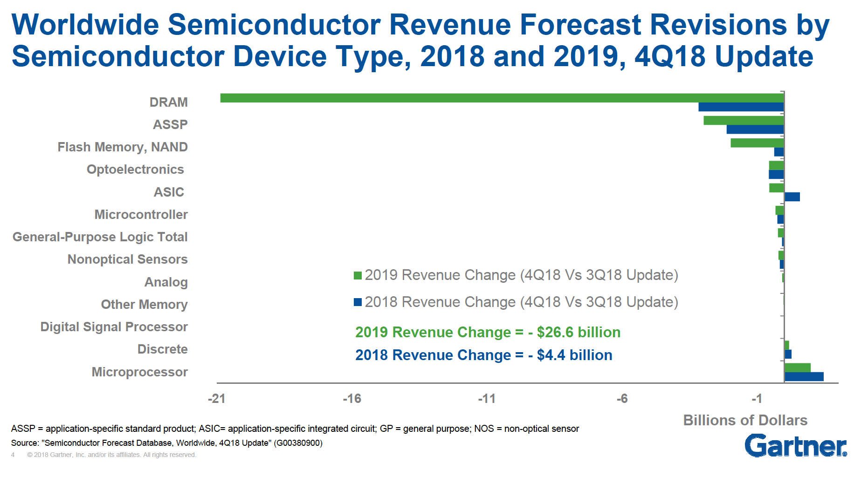Click the -1 axis tick label
This screenshot has width=868, height=477.
[x=757, y=399]
